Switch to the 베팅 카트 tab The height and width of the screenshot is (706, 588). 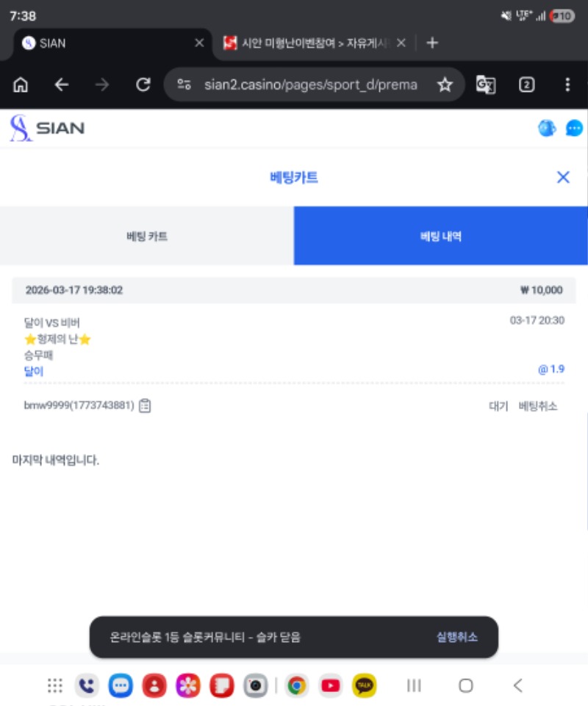[147, 236]
